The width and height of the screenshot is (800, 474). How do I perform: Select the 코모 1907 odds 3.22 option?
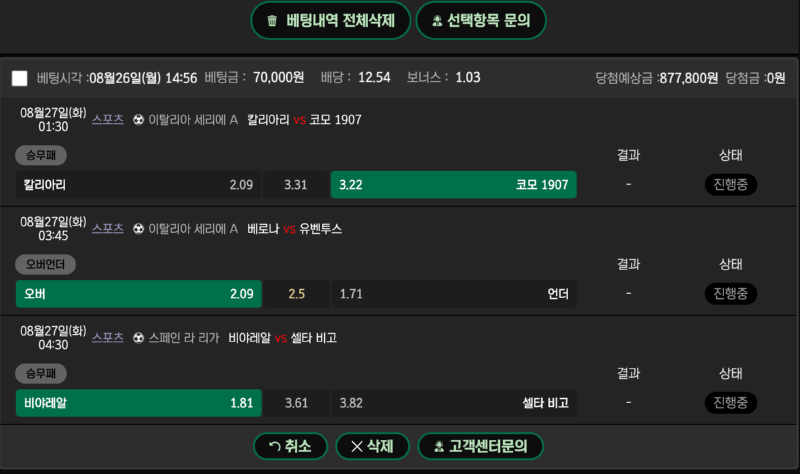(x=454, y=185)
